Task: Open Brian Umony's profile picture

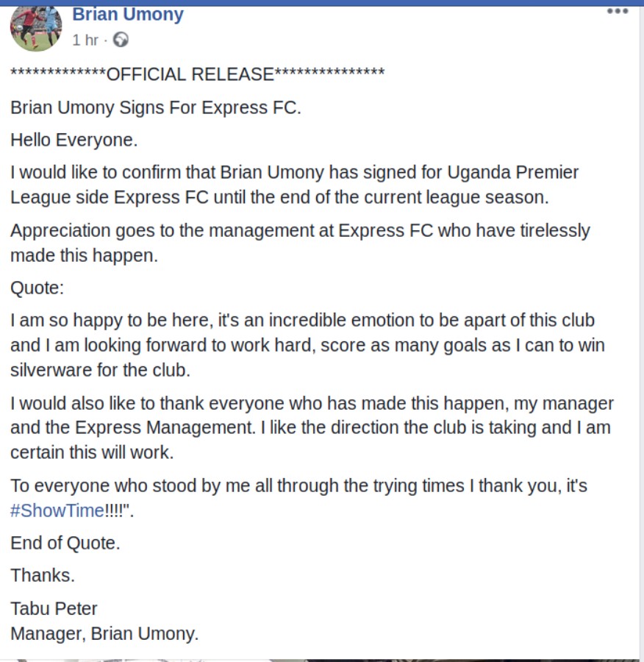Action: click(x=36, y=28)
